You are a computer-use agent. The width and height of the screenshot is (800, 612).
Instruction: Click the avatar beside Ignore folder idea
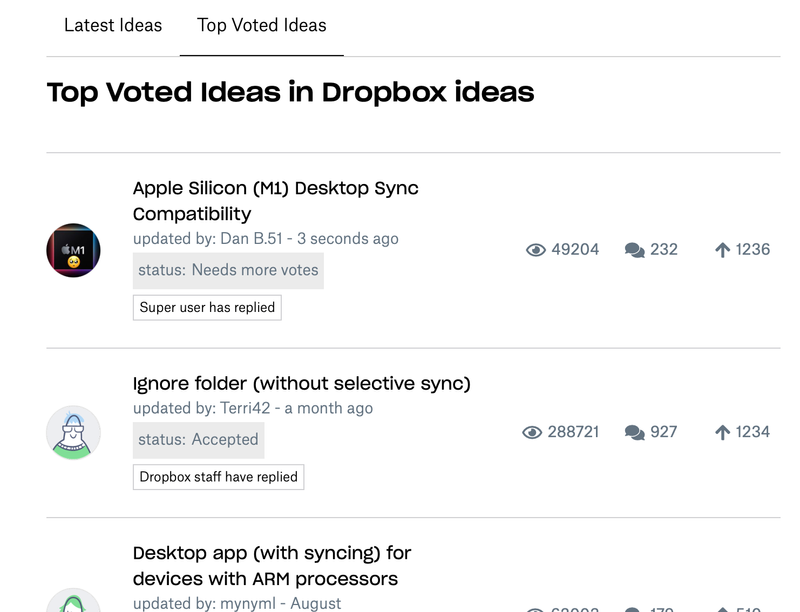73,432
